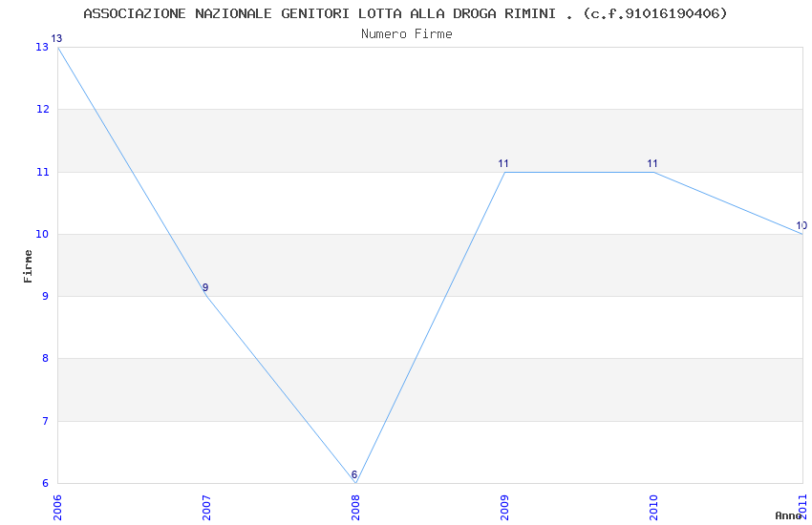Select the 2006 data point labeled 13
The image size is (812, 525).
click(x=57, y=47)
